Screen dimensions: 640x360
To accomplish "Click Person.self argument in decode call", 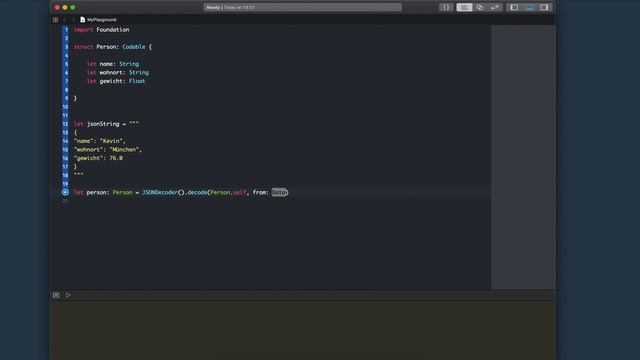I will 228,192.
